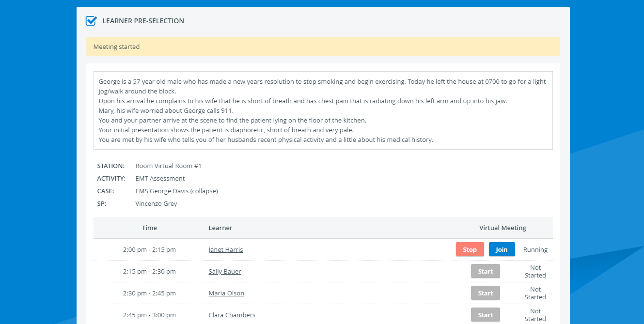The image size is (644, 324).
Task: Select the Time column header
Action: 149,228
